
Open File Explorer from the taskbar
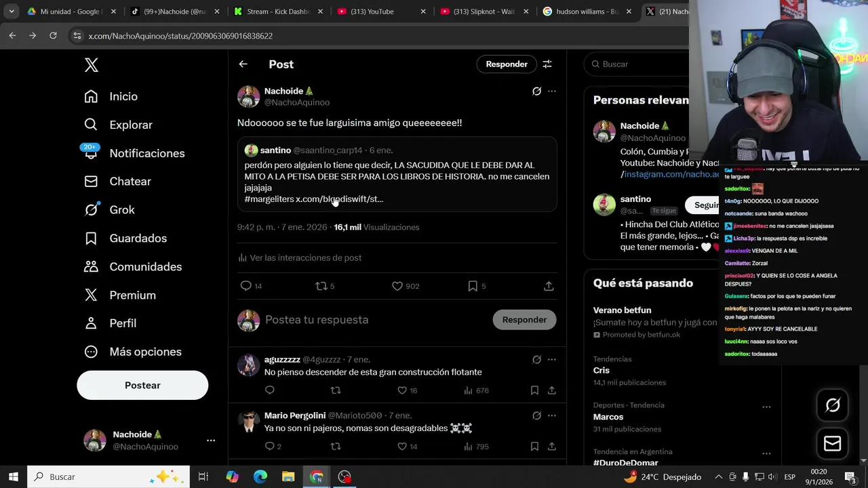click(288, 476)
